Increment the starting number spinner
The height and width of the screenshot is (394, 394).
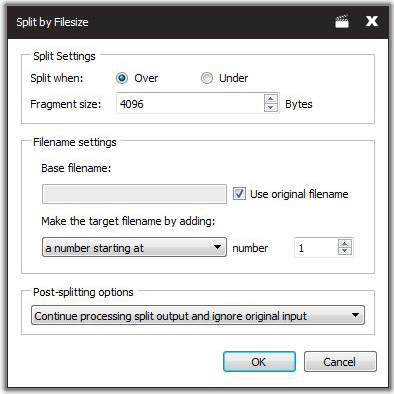click(x=345, y=243)
